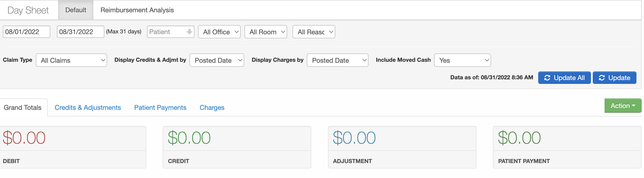The height and width of the screenshot is (178, 644).
Task: Click the Data as of timestamp text
Action: pyautogui.click(x=492, y=77)
